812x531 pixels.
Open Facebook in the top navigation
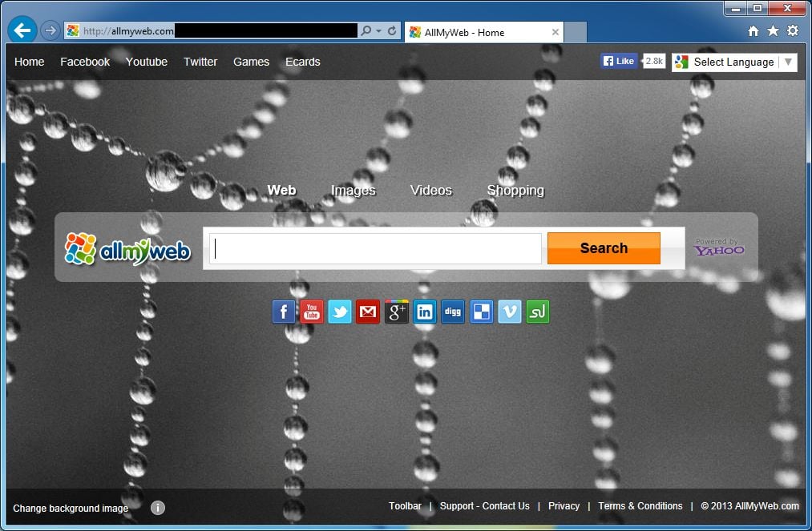pos(85,62)
